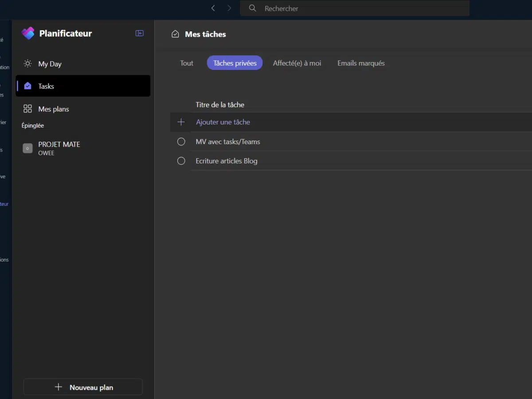Viewport: 532px width, 399px height.
Task: Click the forward navigation arrow
Action: (229, 8)
